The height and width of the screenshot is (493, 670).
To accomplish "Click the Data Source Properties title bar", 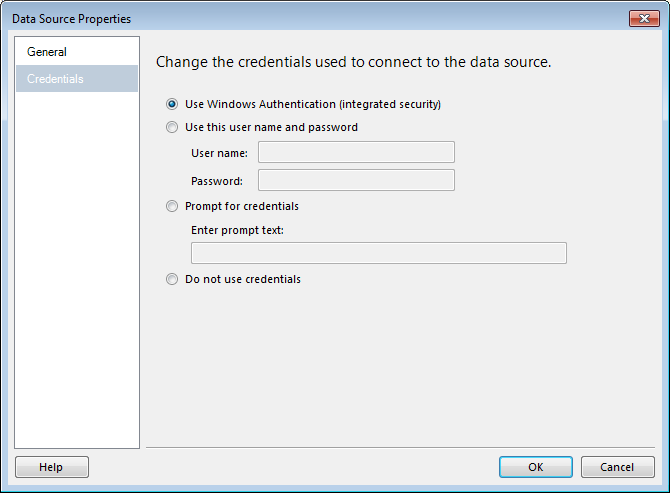I will (x=300, y=18).
